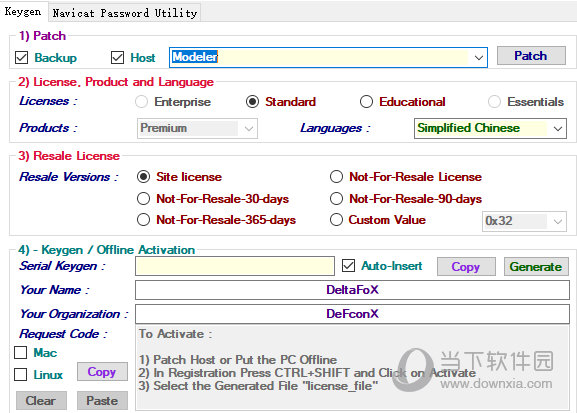Click the Patch button
Screen dimensions: 577x413
pos(531,56)
